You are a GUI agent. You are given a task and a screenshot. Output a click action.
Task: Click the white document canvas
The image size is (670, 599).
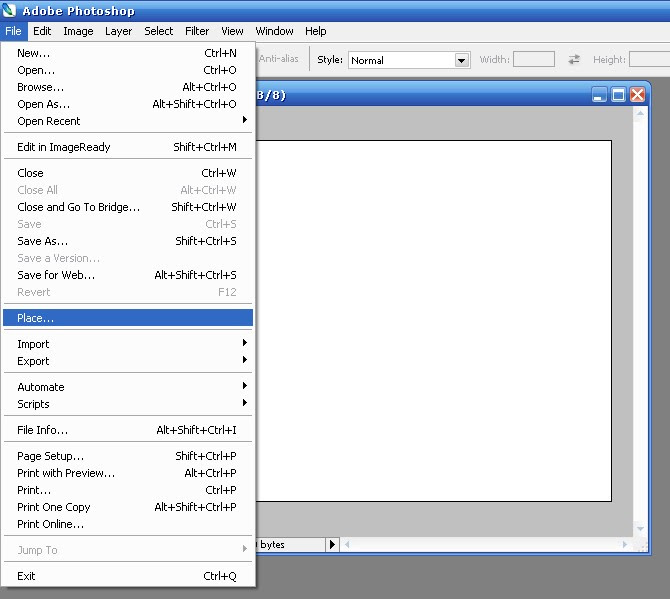[x=433, y=321]
